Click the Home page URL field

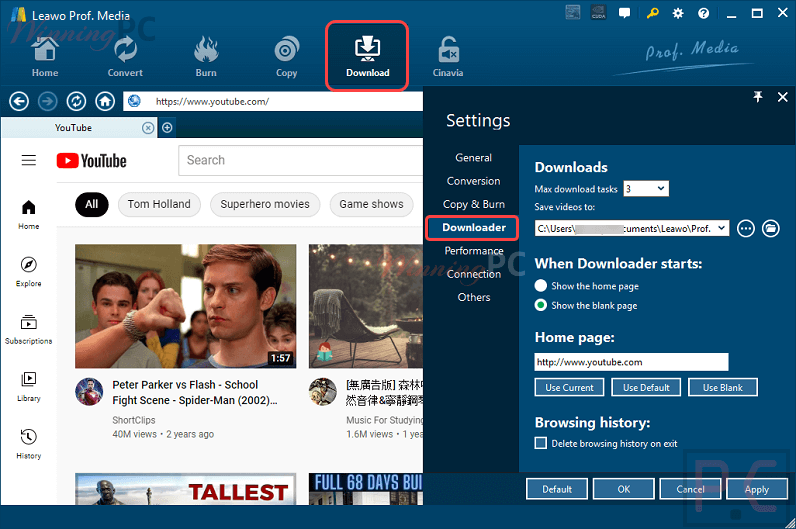631,362
